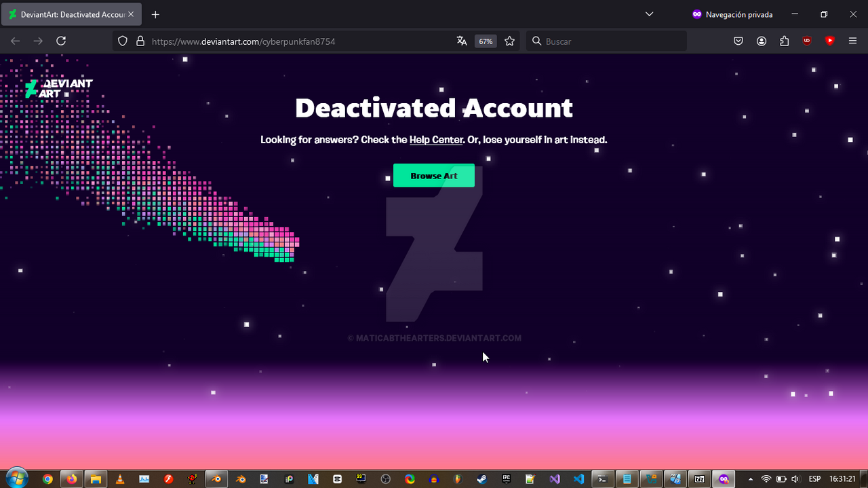Reload the current page

coord(61,41)
